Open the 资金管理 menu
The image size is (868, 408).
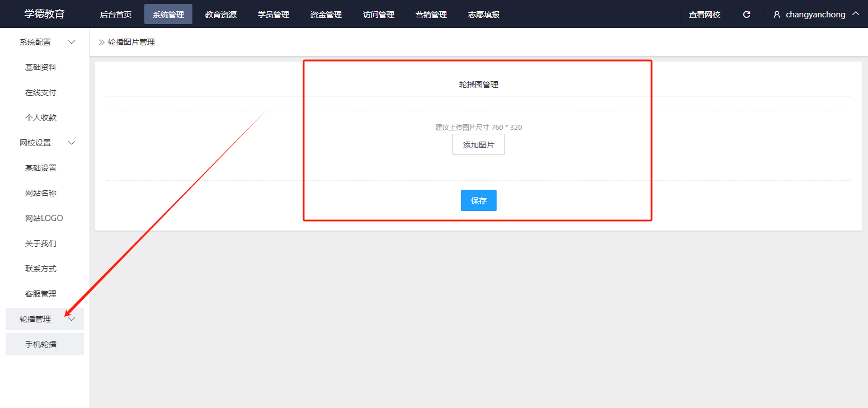(326, 15)
